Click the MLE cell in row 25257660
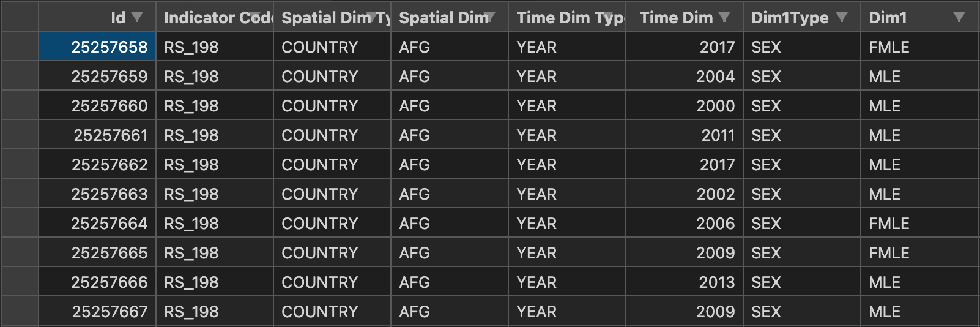This screenshot has height=327, width=980. 919,105
